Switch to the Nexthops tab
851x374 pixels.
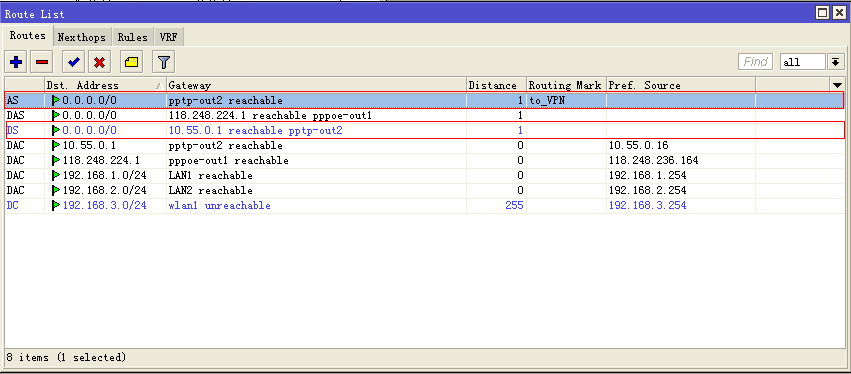coord(82,37)
